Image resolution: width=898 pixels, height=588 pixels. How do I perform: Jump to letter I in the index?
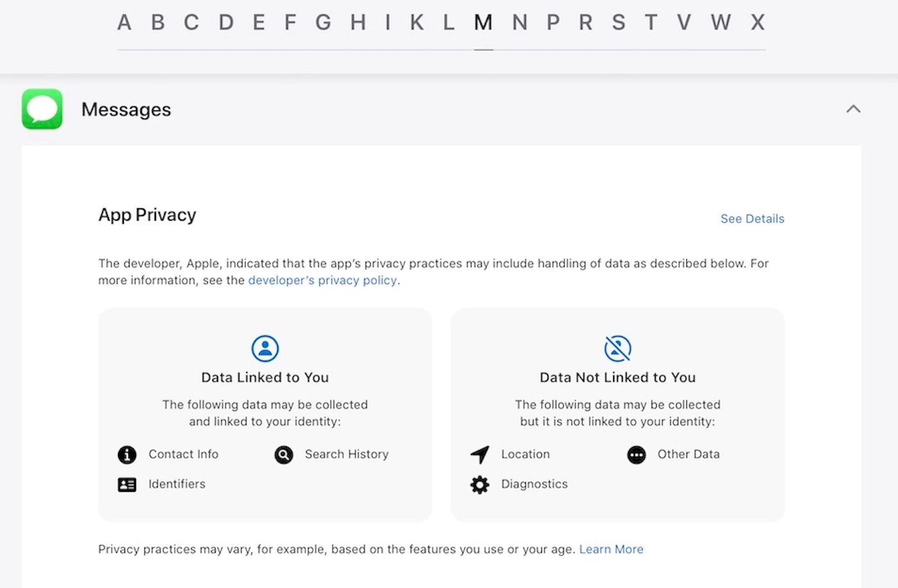click(x=388, y=22)
